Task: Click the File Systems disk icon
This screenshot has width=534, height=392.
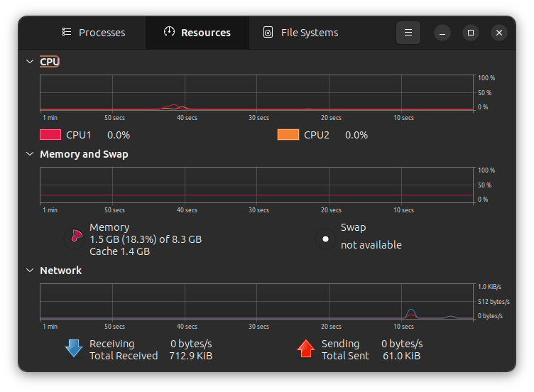Action: click(268, 33)
